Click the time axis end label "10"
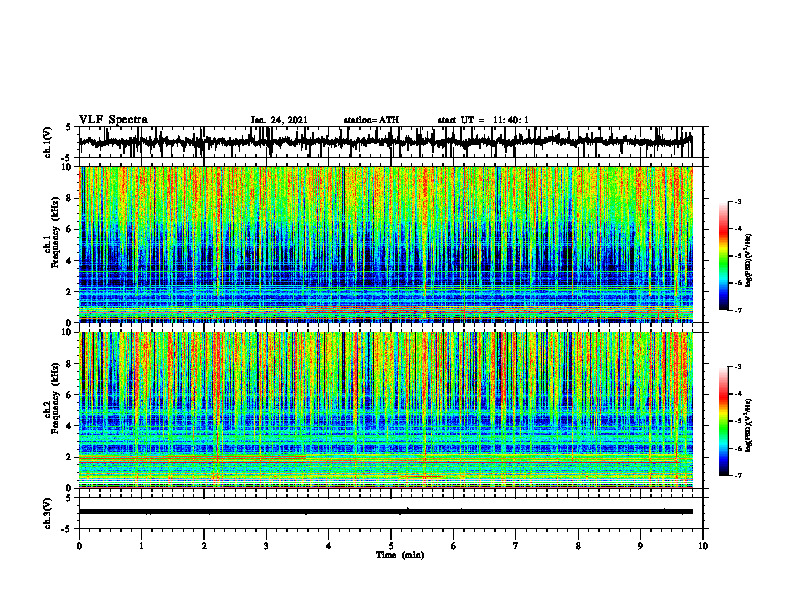This screenshot has height=612, width=792. click(x=703, y=546)
